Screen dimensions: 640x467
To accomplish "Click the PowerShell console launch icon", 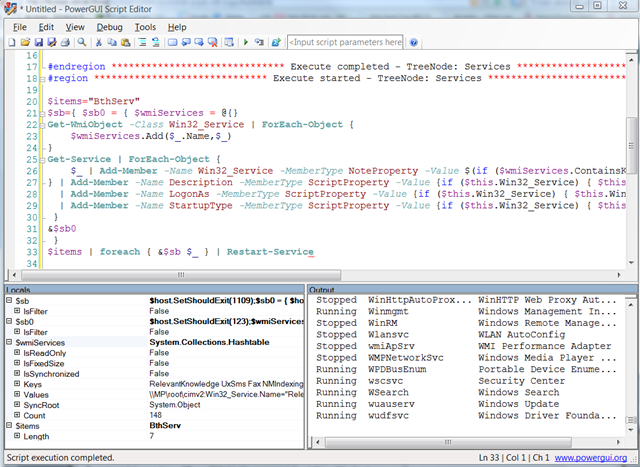I will tap(276, 42).
